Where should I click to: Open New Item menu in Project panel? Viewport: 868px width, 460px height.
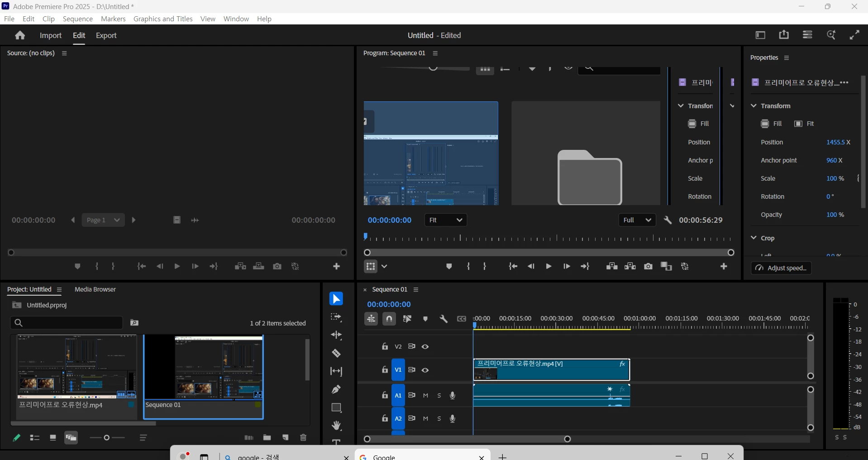[x=286, y=437]
